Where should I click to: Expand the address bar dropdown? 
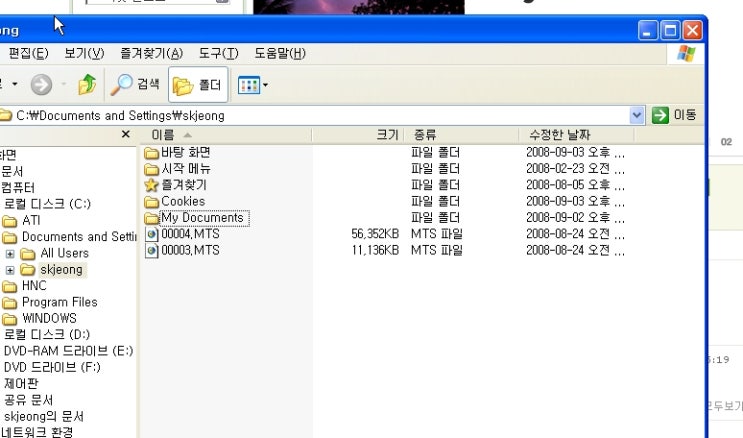pyautogui.click(x=638, y=115)
